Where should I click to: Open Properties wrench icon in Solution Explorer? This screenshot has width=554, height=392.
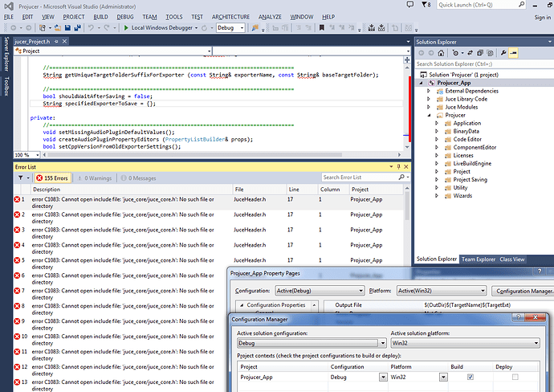(x=503, y=53)
